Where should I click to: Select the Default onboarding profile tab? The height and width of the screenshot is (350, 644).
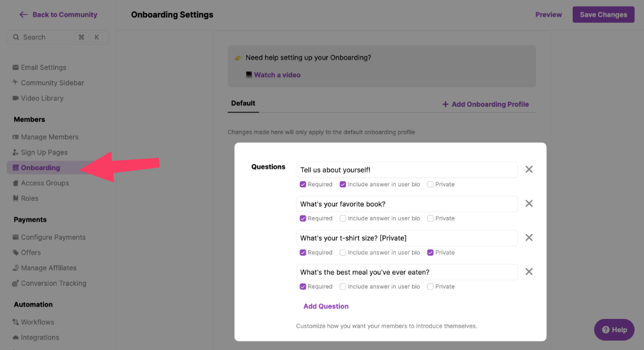point(243,103)
